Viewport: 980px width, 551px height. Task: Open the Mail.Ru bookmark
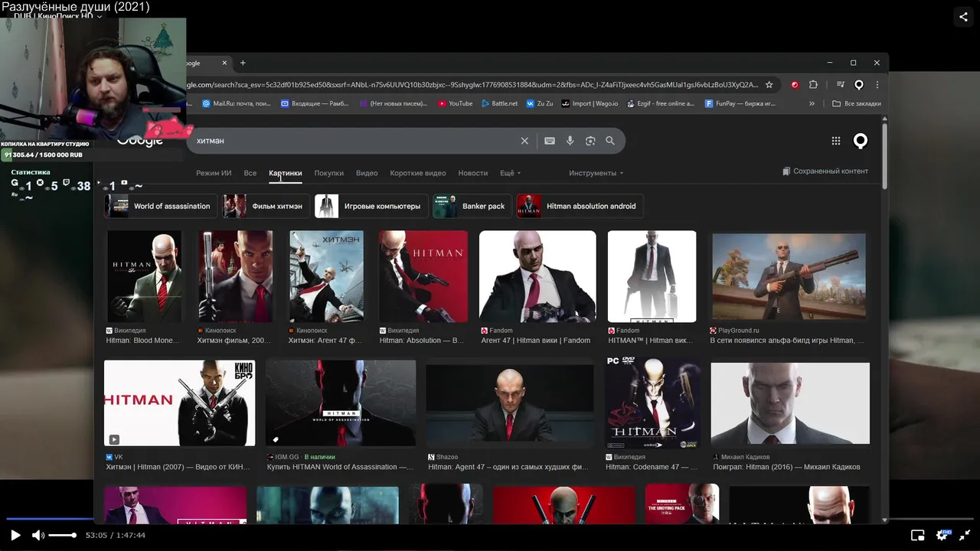(237, 103)
